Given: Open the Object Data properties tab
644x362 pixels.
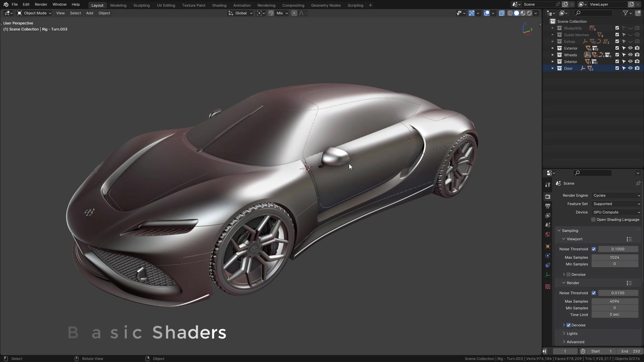Looking at the screenshot, I should click(548, 275).
